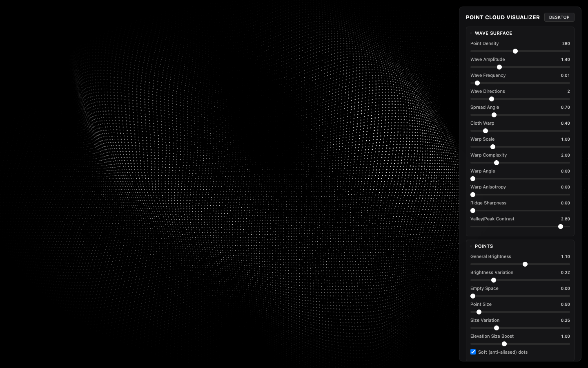
Task: Click the Warp Complexity slider handle
Action: click(497, 163)
